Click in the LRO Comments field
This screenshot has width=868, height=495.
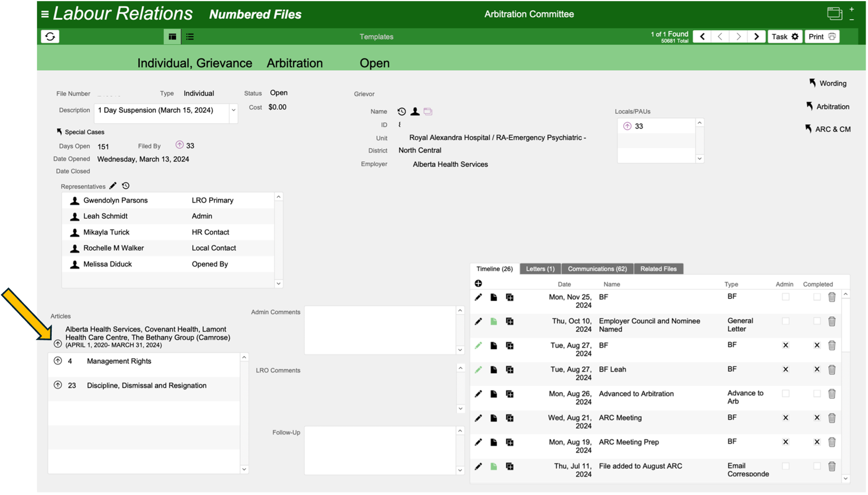tap(381, 389)
